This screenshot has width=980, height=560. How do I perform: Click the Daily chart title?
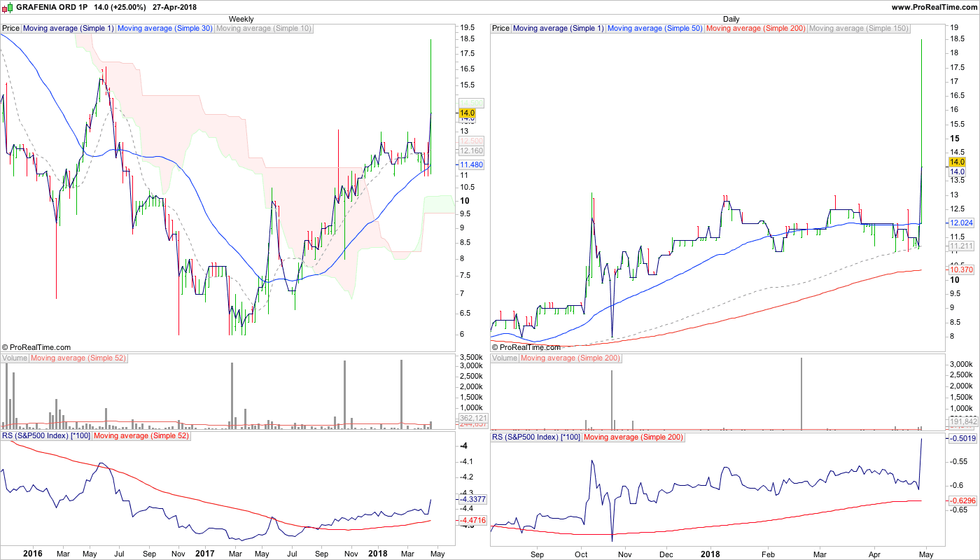pos(731,19)
